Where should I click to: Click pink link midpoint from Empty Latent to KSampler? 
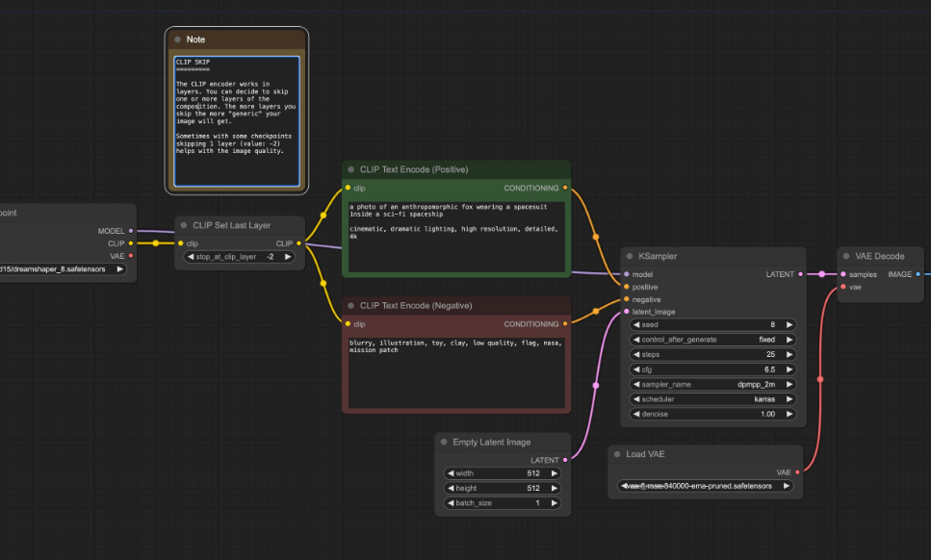pyautogui.click(x=596, y=386)
